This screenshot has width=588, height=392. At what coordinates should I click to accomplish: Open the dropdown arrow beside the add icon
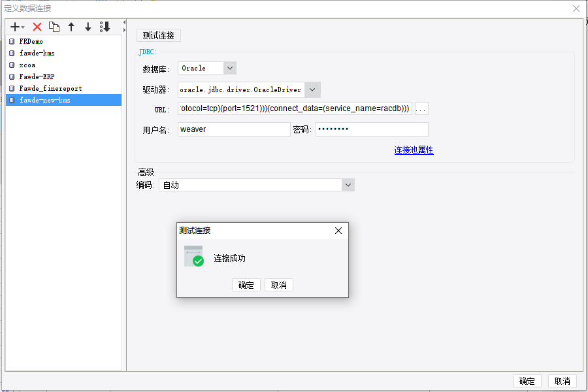pyautogui.click(x=23, y=27)
